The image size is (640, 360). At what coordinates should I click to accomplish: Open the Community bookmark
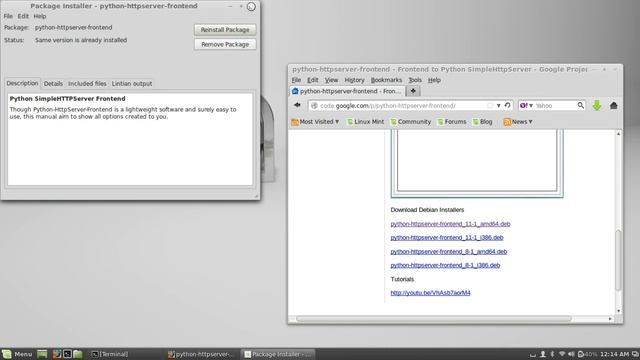(411, 122)
